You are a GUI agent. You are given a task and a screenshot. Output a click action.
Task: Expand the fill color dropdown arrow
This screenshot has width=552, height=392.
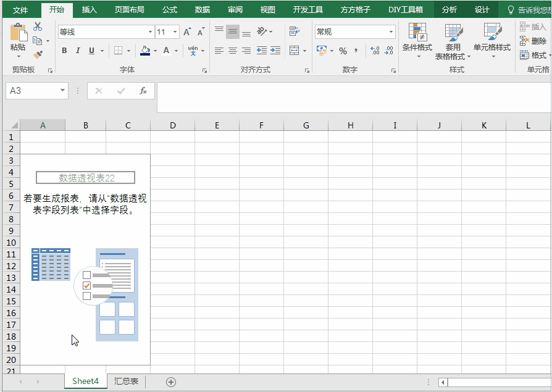tap(155, 51)
